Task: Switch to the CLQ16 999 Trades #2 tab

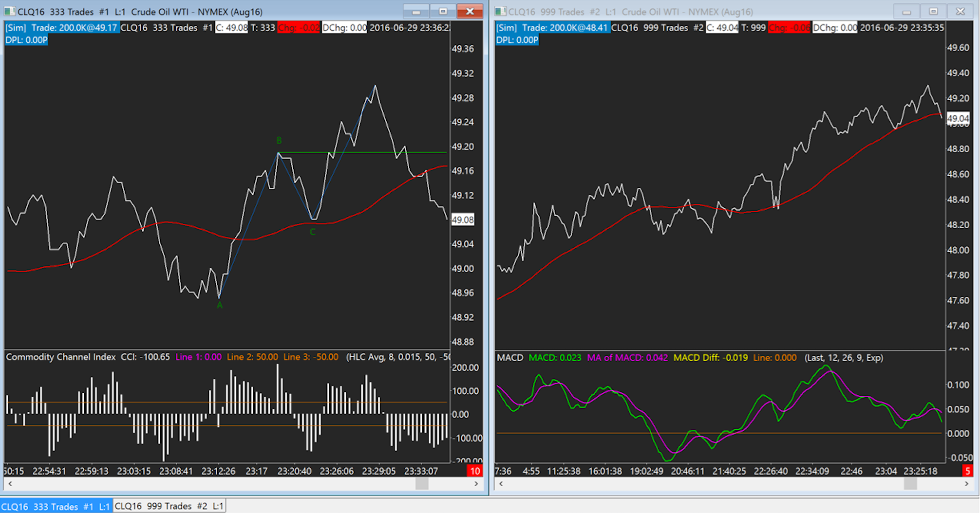Action: pyautogui.click(x=169, y=506)
